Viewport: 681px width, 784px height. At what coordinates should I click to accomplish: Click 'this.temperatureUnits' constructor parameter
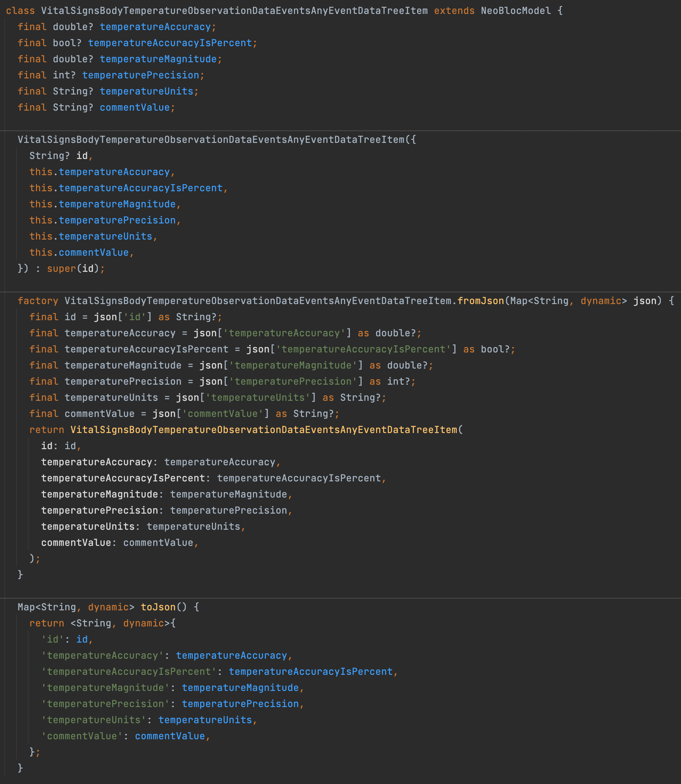pos(91,237)
